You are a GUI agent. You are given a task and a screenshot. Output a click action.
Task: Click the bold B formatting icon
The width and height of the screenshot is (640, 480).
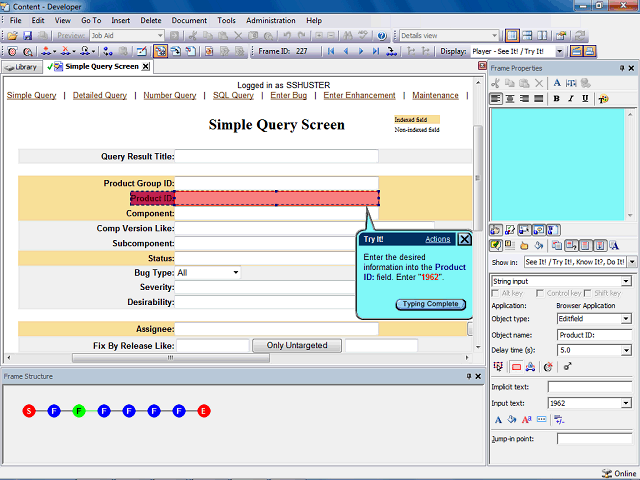556,99
